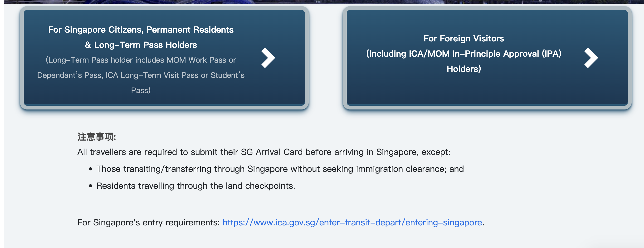The height and width of the screenshot is (248, 644).
Task: Click the "Pass)" text on citizens card
Action: pyautogui.click(x=141, y=90)
